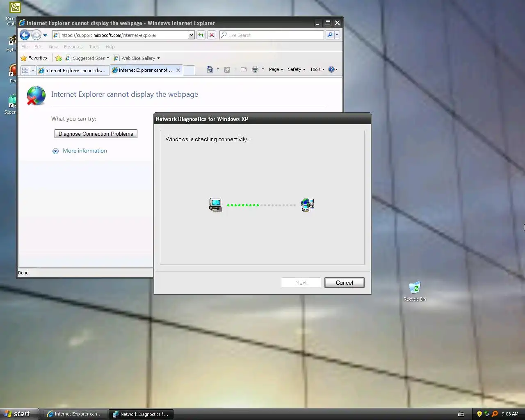This screenshot has height=420, width=525.
Task: Click the Read Mail envelope icon
Action: (x=244, y=69)
